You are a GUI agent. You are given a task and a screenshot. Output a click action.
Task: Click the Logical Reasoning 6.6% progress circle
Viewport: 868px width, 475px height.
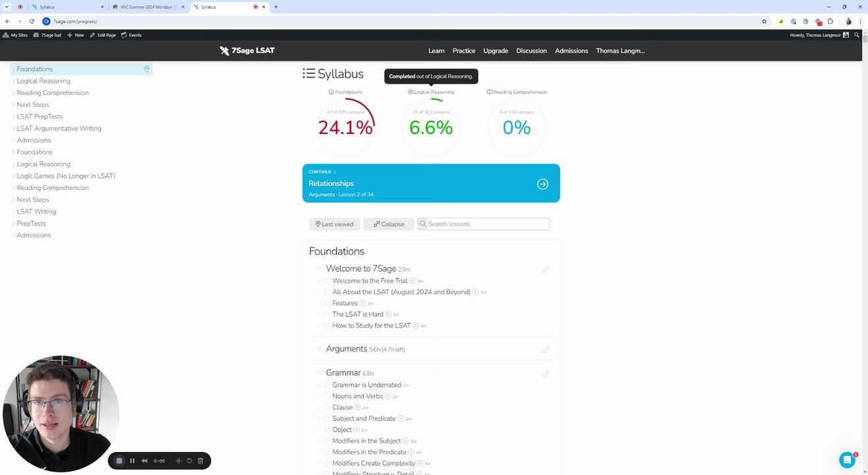[431, 127]
